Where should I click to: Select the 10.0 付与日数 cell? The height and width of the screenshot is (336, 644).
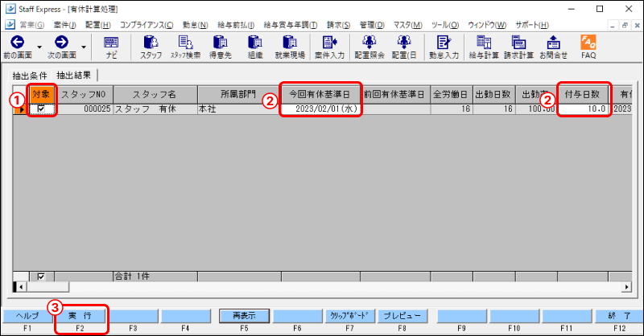point(582,109)
